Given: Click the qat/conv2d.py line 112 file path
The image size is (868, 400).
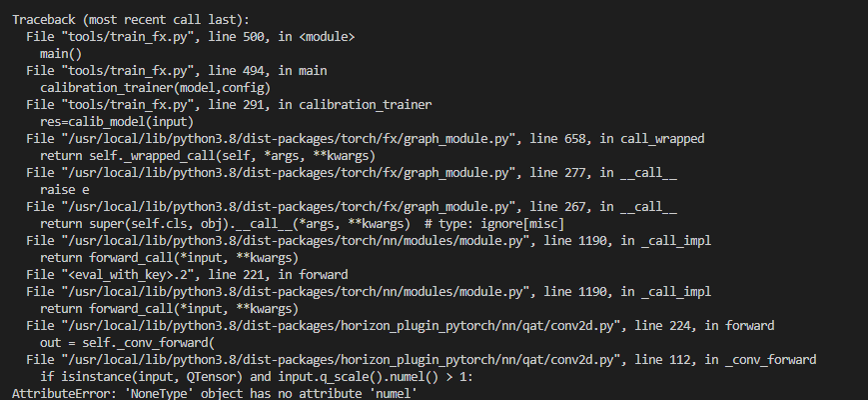Looking at the screenshot, I should pos(341,360).
